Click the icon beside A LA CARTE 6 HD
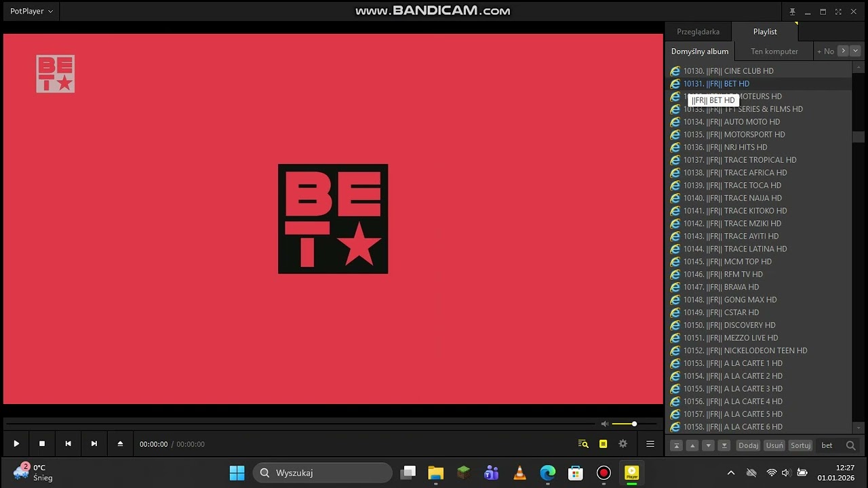Viewport: 868px width, 488px height. click(x=675, y=427)
